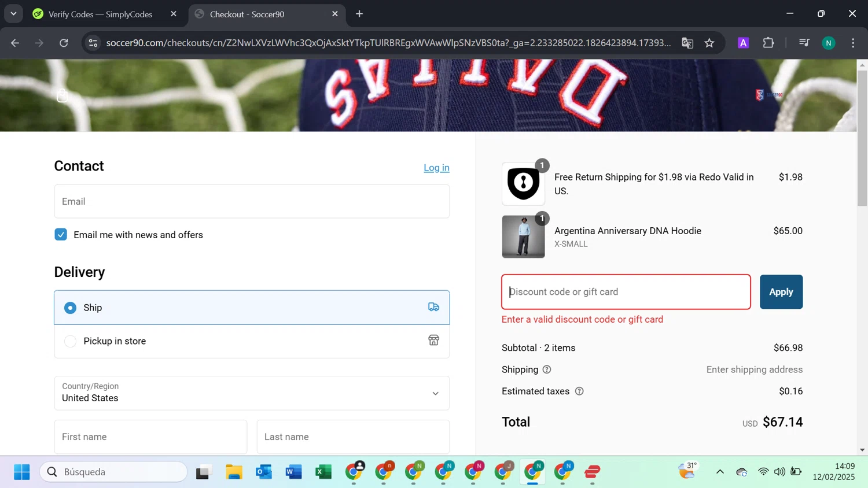Open Word from the taskbar
This screenshot has width=868, height=488.
coord(294,472)
